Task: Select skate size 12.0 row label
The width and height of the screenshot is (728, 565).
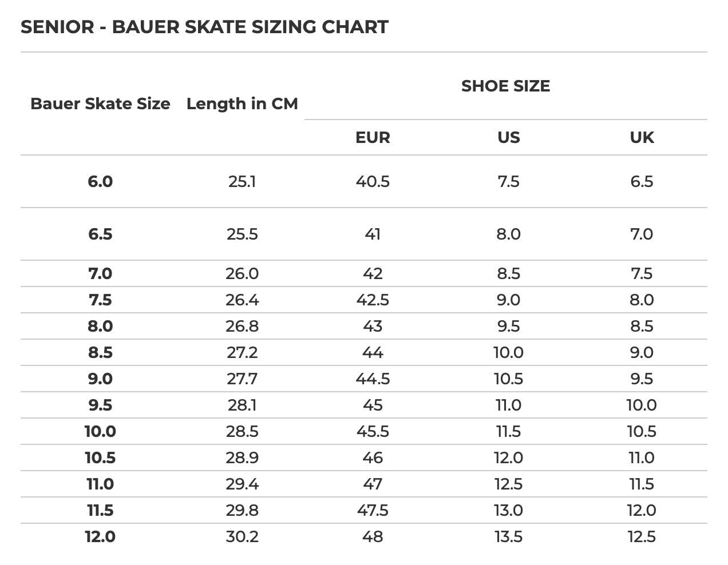Action: pyautogui.click(x=100, y=536)
